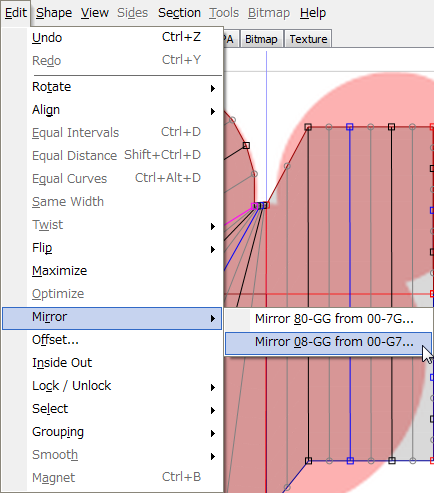434x493 pixels.
Task: Switch to the Bitmap tab
Action: click(x=261, y=39)
